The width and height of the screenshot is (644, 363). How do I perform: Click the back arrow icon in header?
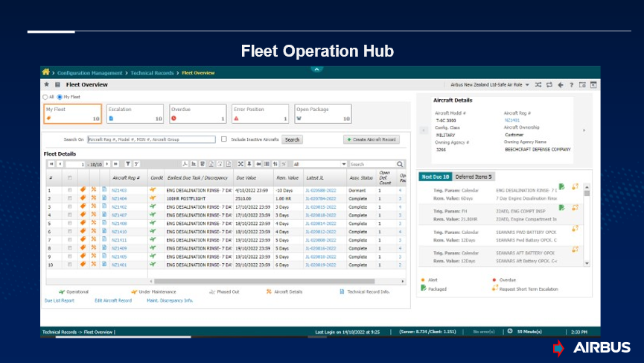[561, 85]
